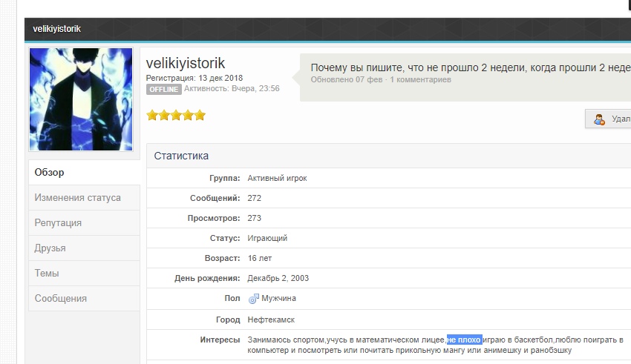Show the Сообщения tab
The image size is (631, 364).
pos(84,299)
